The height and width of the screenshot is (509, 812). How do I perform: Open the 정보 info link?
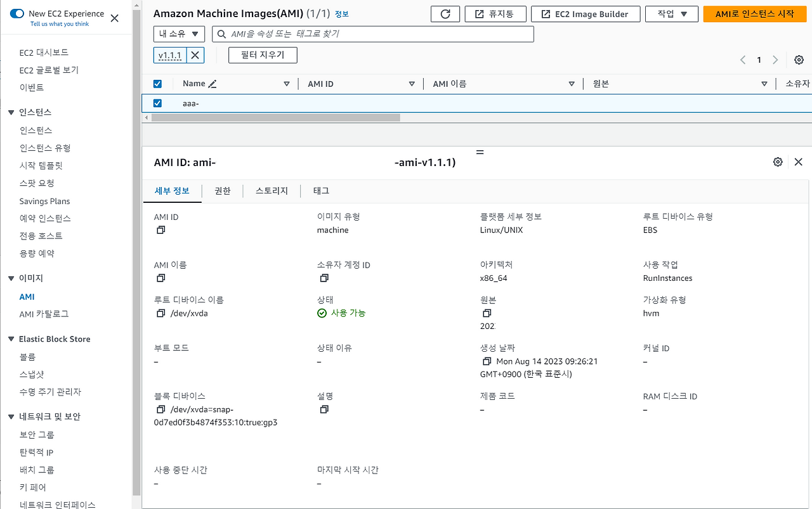[x=341, y=14]
